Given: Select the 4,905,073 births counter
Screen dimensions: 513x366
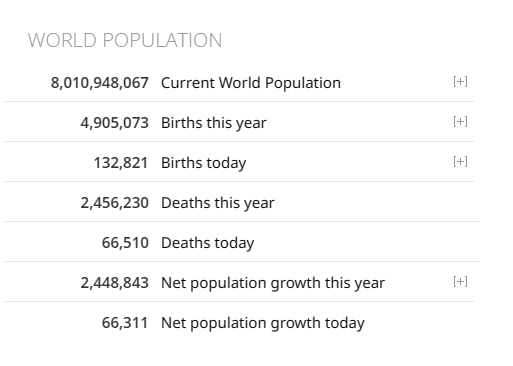Looking at the screenshot, I should 115,123.
